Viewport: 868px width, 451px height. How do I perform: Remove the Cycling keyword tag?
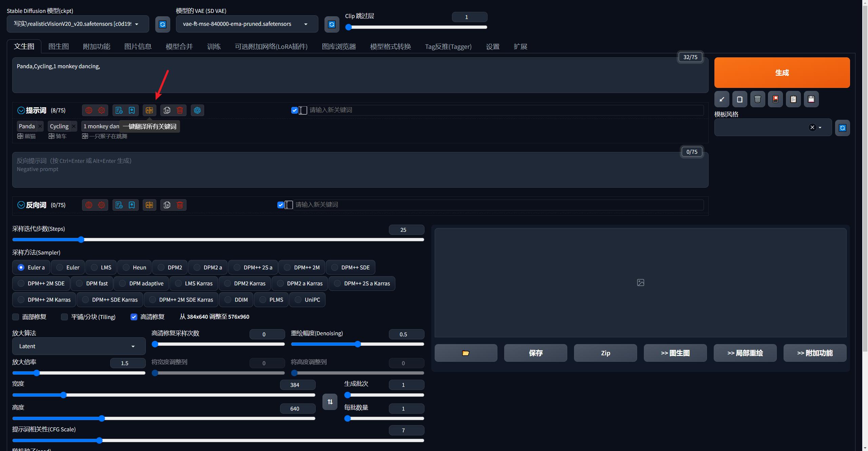point(74,126)
